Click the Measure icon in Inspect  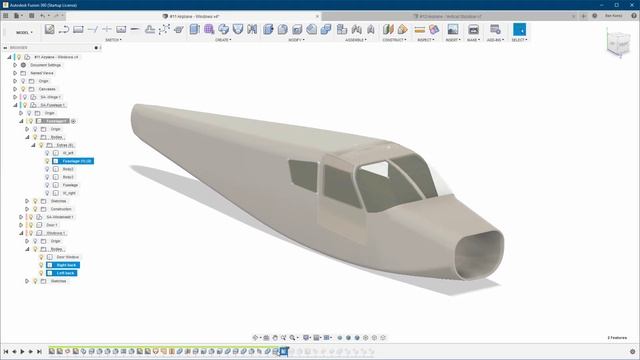[420, 29]
